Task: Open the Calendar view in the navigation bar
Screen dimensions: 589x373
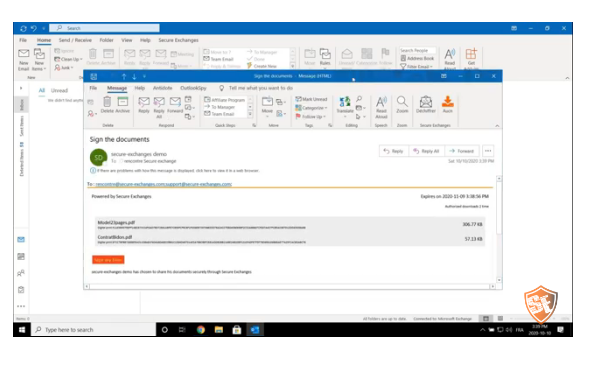Action: 21,257
